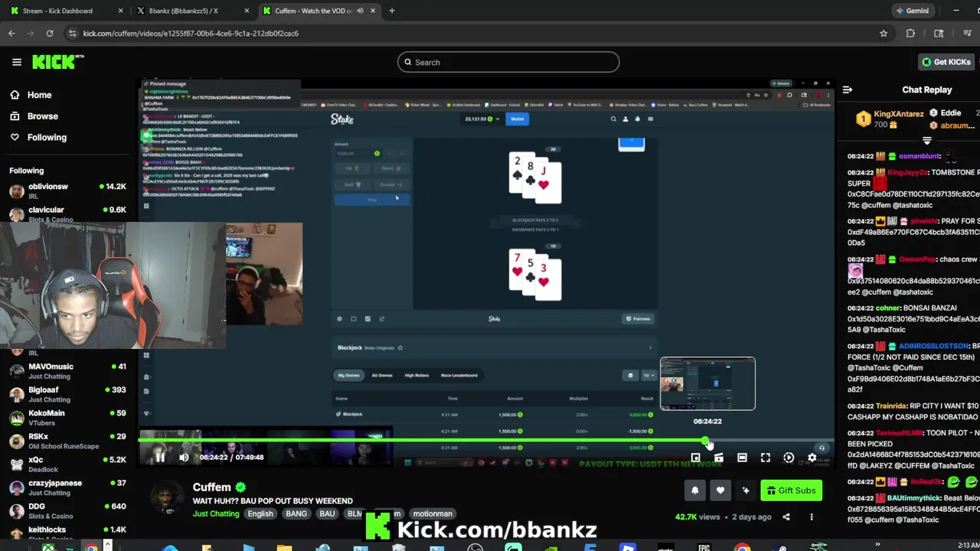Seek using the video progress bar handle

pyautogui.click(x=704, y=441)
